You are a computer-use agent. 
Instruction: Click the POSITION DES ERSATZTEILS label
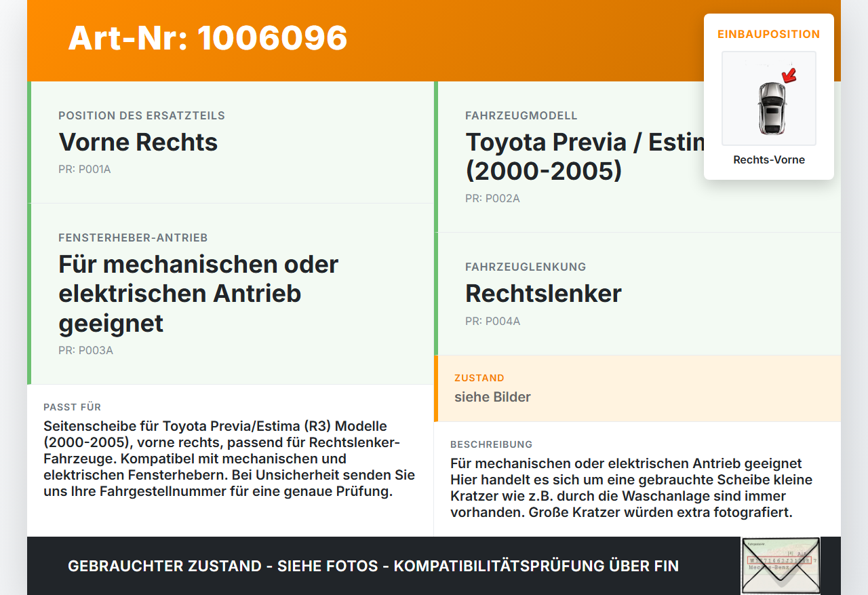coord(142,116)
